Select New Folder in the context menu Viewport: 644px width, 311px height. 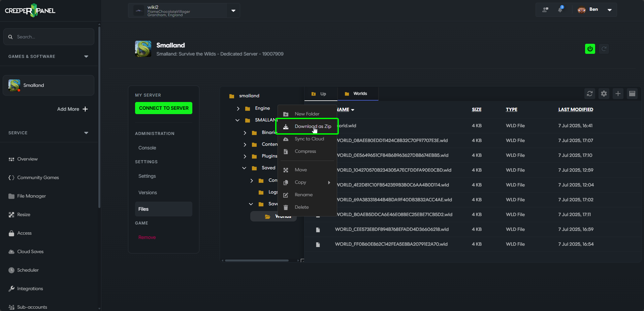click(307, 114)
